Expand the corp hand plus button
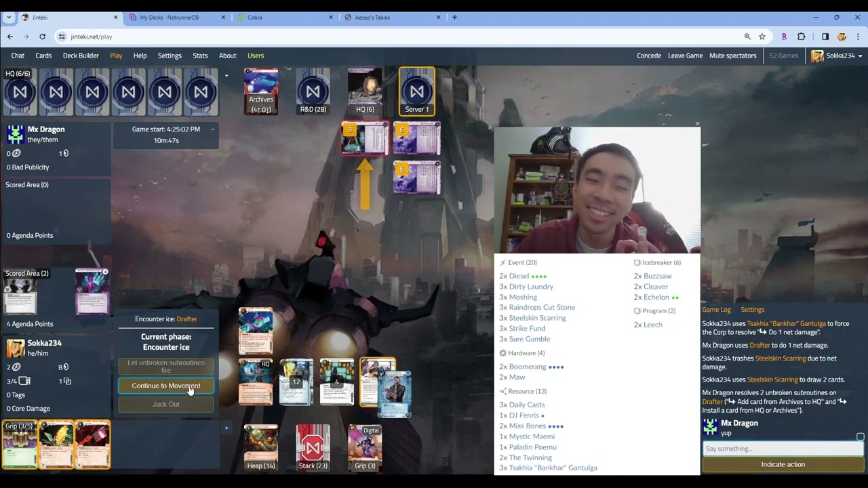 (x=226, y=75)
